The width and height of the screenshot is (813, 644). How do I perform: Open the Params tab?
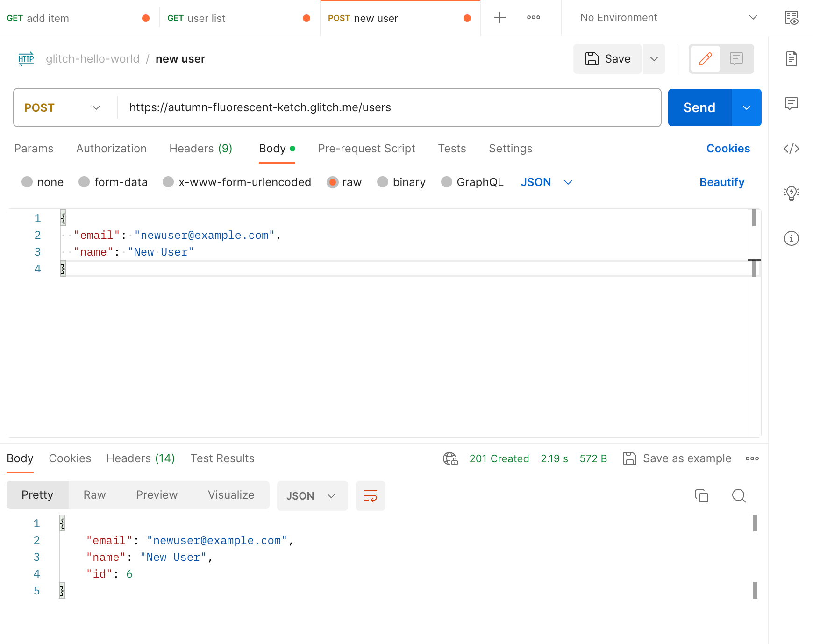click(x=34, y=149)
